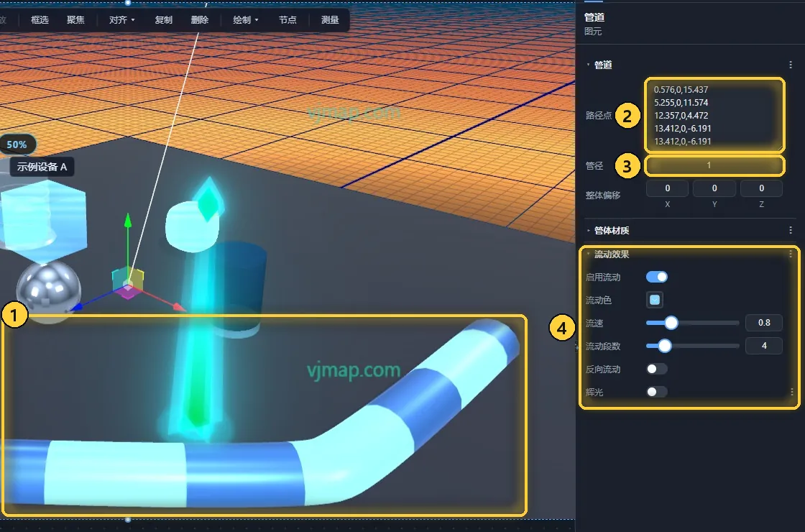Click the blue Z-axis gizmo arrow

(77, 307)
